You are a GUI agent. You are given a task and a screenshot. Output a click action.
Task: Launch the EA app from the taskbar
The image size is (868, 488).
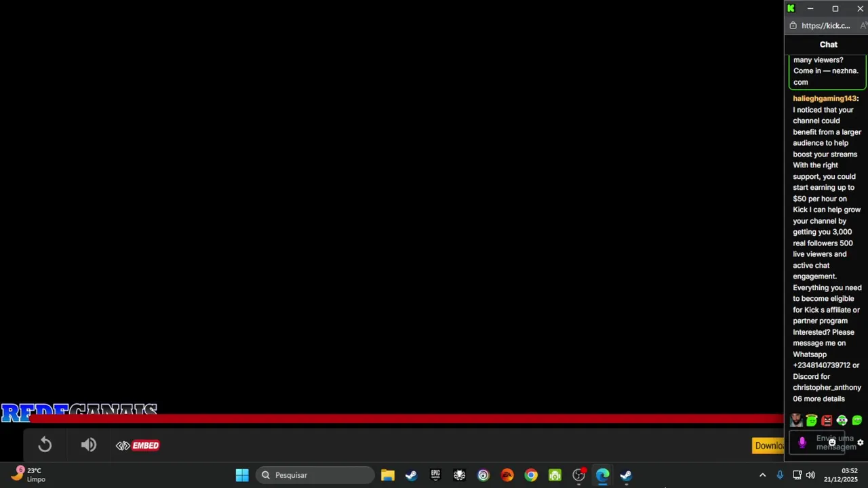pos(507,475)
